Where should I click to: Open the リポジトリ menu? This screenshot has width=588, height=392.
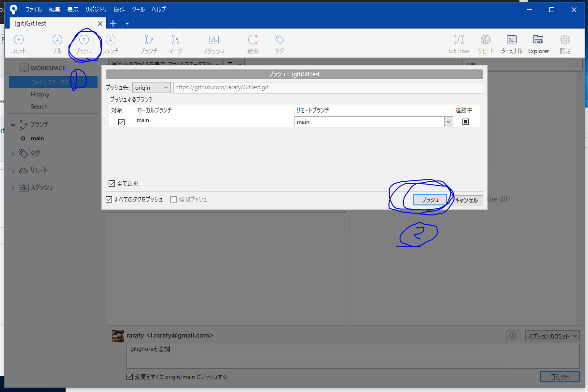tap(96, 9)
